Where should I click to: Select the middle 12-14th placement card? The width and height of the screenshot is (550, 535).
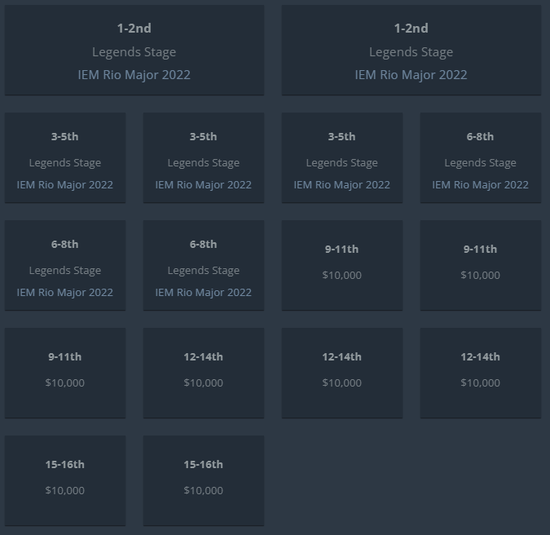(x=342, y=373)
